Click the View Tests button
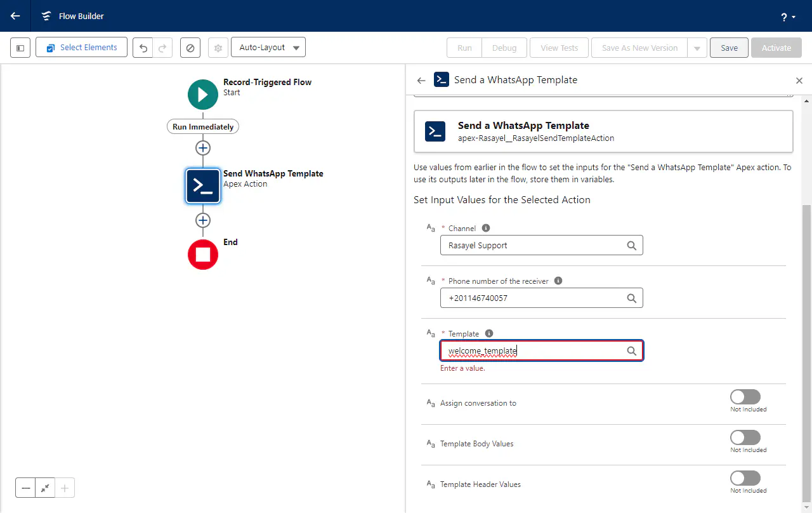 [559, 48]
